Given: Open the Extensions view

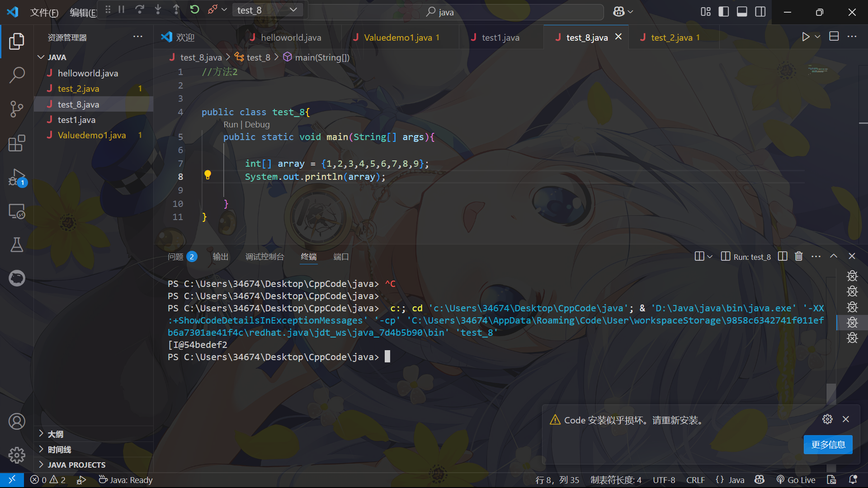Looking at the screenshot, I should pyautogui.click(x=17, y=143).
